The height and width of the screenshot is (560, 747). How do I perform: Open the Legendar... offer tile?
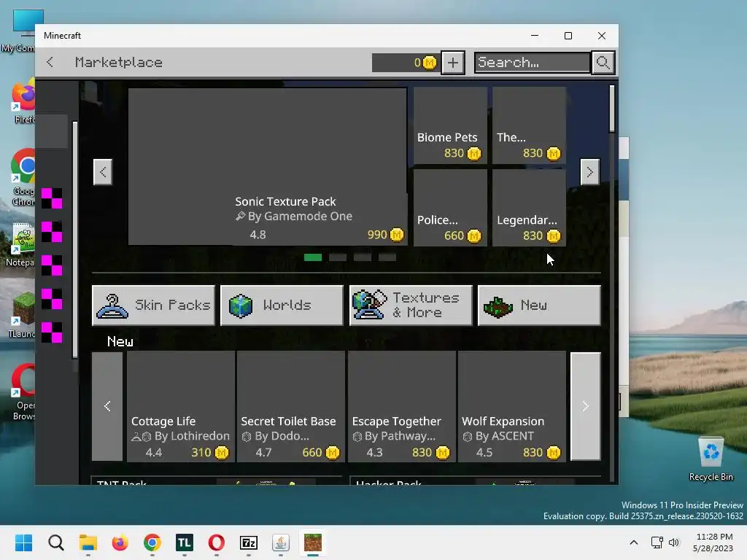[x=529, y=208]
